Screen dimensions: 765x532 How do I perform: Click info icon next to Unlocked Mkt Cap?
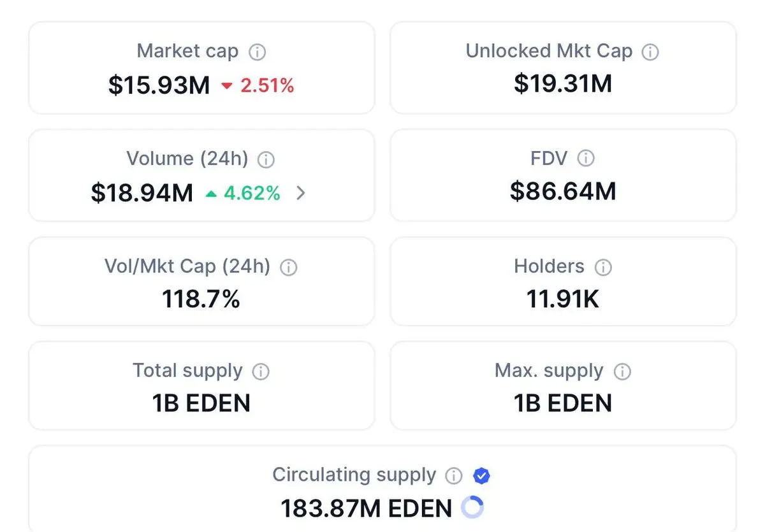[650, 52]
